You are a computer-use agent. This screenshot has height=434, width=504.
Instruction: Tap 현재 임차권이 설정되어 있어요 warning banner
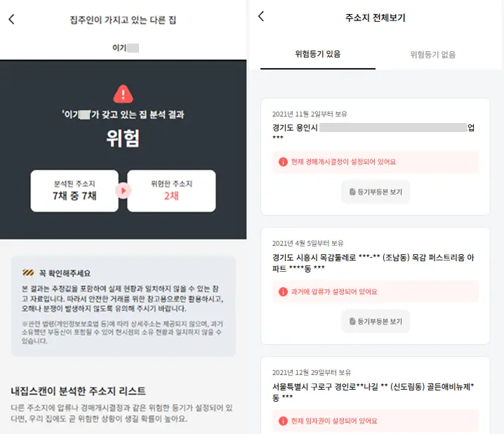[x=376, y=421]
